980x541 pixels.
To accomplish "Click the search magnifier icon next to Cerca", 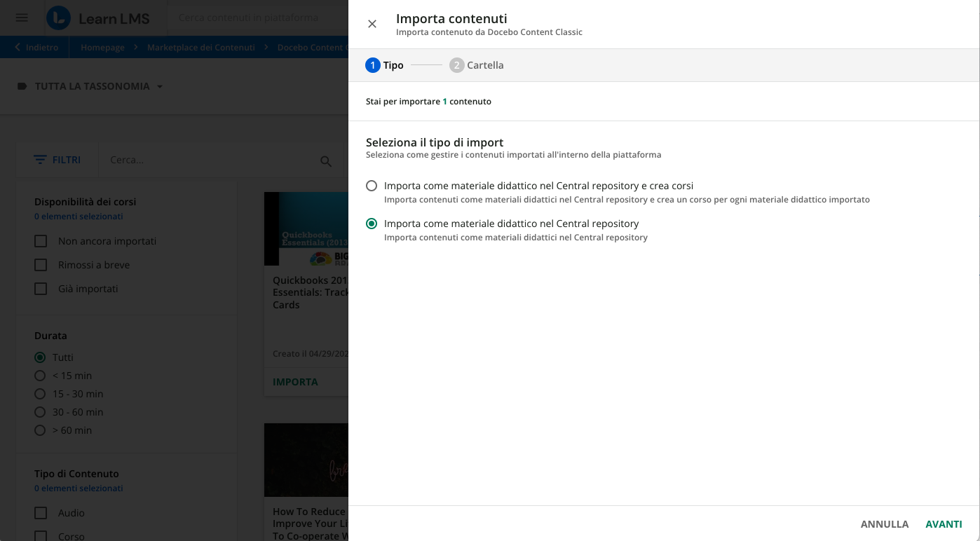I will (x=326, y=161).
